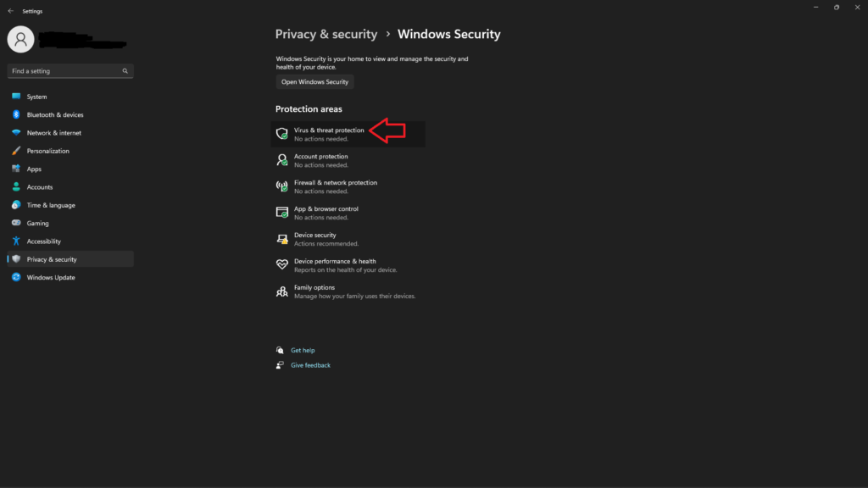Click the Virus & threat protection shield icon
The width and height of the screenshot is (868, 488).
[x=282, y=134]
